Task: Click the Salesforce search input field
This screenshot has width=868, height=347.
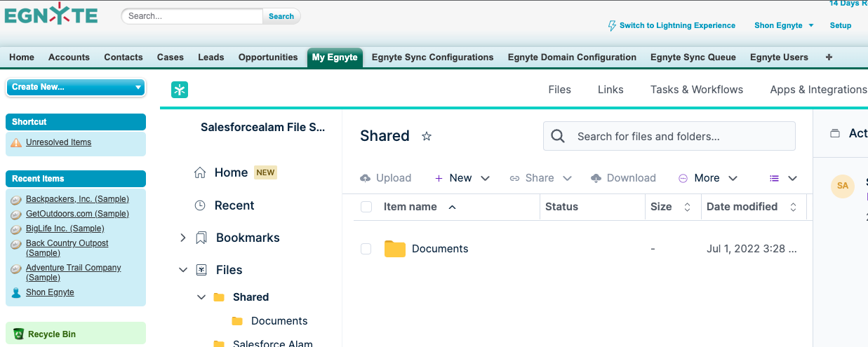Action: pos(192,16)
